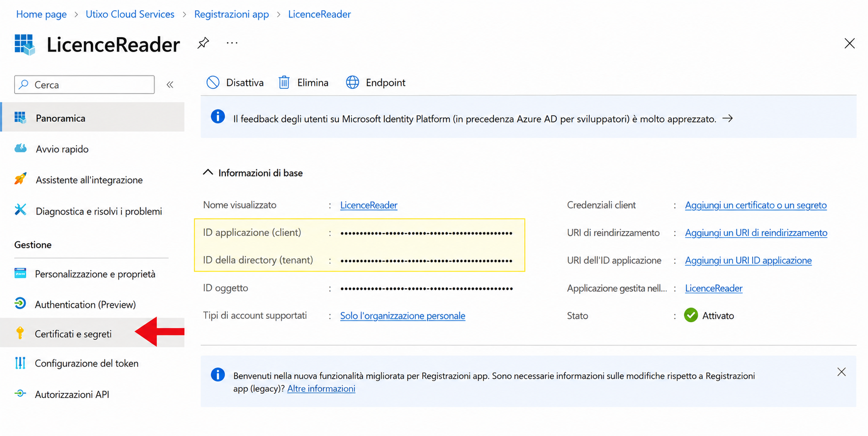Click the search magnifier icon
The image size is (868, 436).
coord(24,84)
